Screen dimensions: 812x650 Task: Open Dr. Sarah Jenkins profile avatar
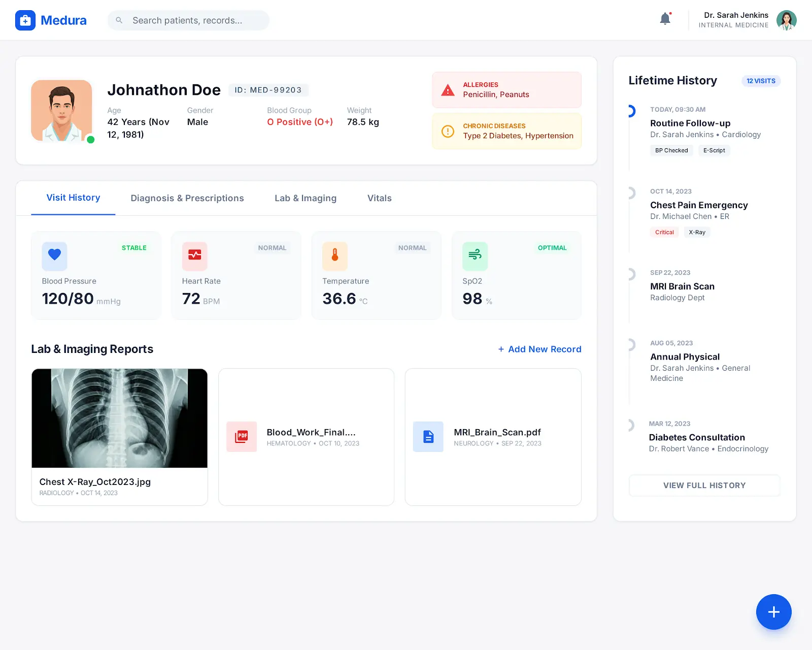[786, 20]
